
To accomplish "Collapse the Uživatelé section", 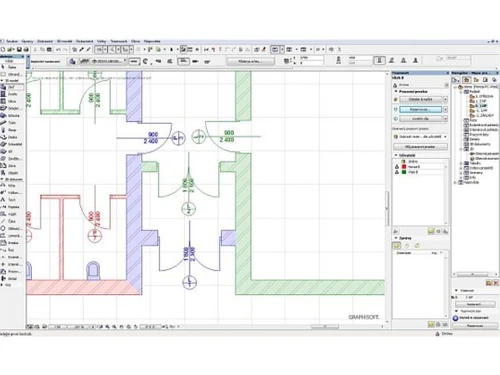I will click(x=396, y=155).
